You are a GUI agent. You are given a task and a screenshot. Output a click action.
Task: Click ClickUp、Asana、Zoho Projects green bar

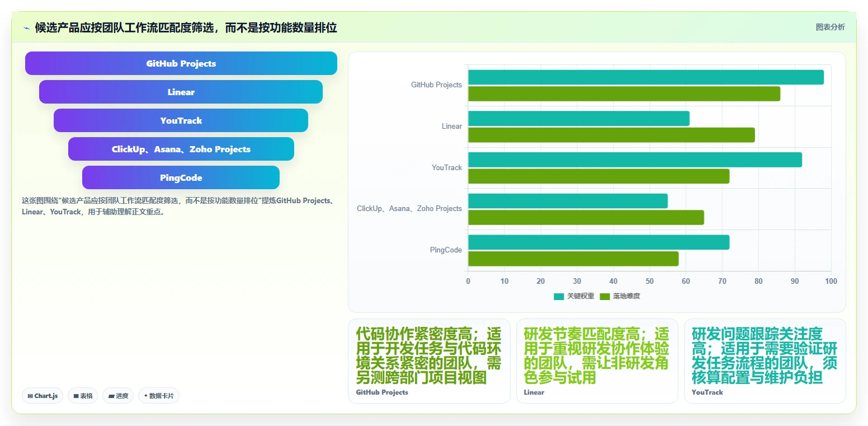[586, 217]
